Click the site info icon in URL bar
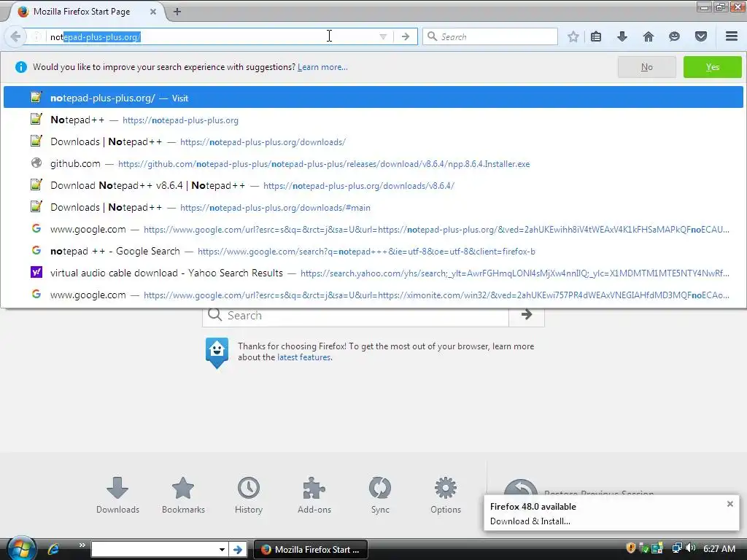 (36, 36)
